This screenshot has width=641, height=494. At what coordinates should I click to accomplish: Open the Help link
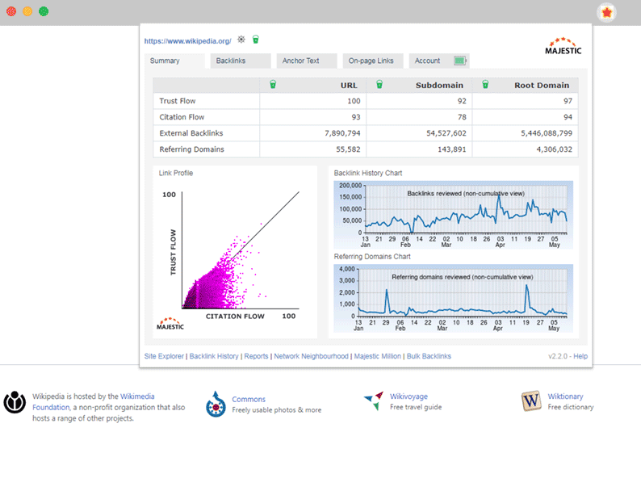[x=580, y=356]
